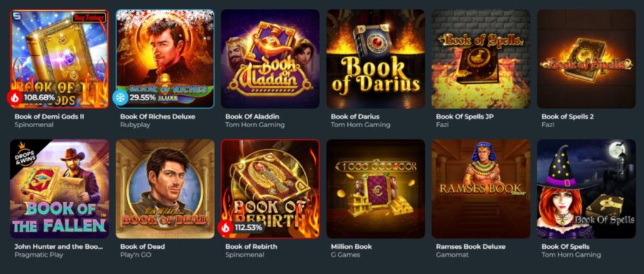
Task: Click the Spinomenal logo icon on Book of Demi Gods II
Action: (15, 15)
